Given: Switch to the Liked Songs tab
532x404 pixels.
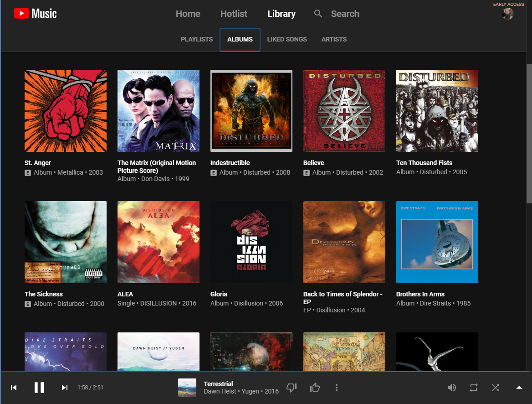Looking at the screenshot, I should 287,39.
